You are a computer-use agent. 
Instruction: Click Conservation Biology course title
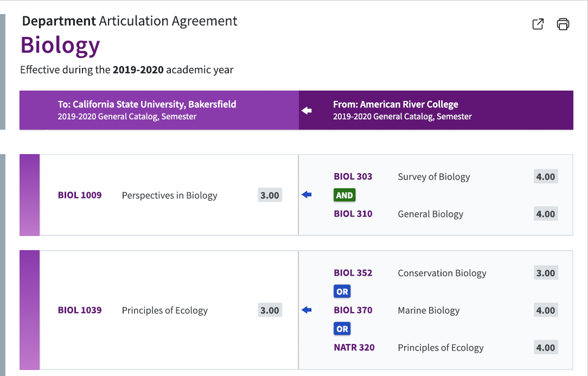442,273
